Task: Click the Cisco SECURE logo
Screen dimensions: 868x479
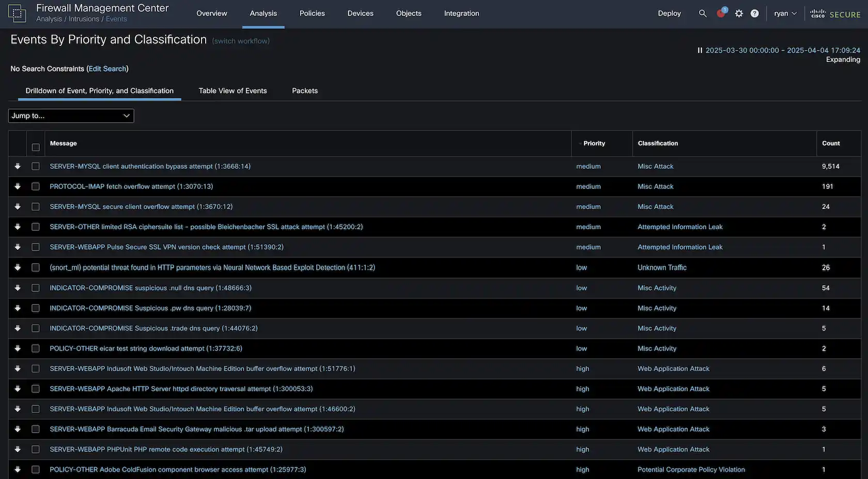Action: 835,14
